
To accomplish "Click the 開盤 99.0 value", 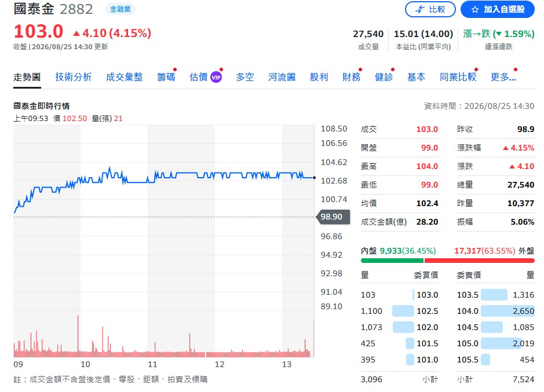I will (429, 148).
